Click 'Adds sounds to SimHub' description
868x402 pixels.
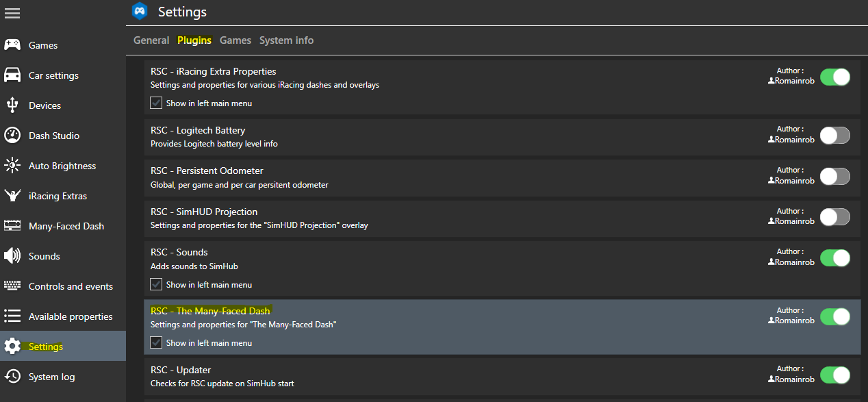point(194,266)
